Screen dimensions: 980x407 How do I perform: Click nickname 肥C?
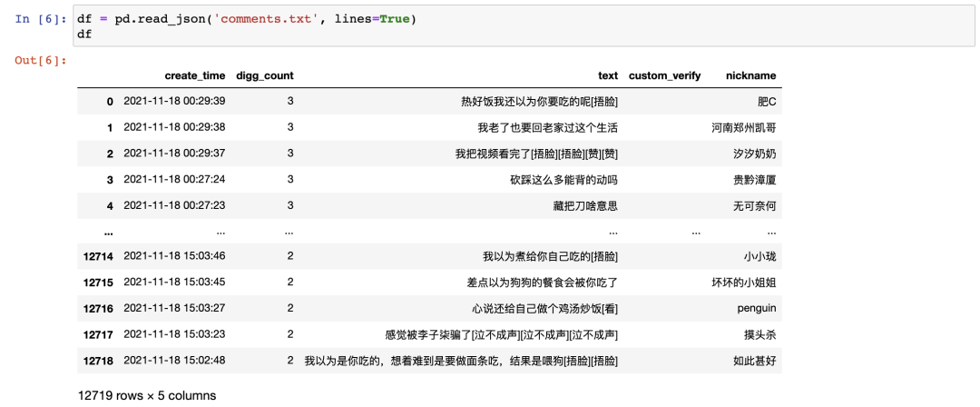coord(766,102)
